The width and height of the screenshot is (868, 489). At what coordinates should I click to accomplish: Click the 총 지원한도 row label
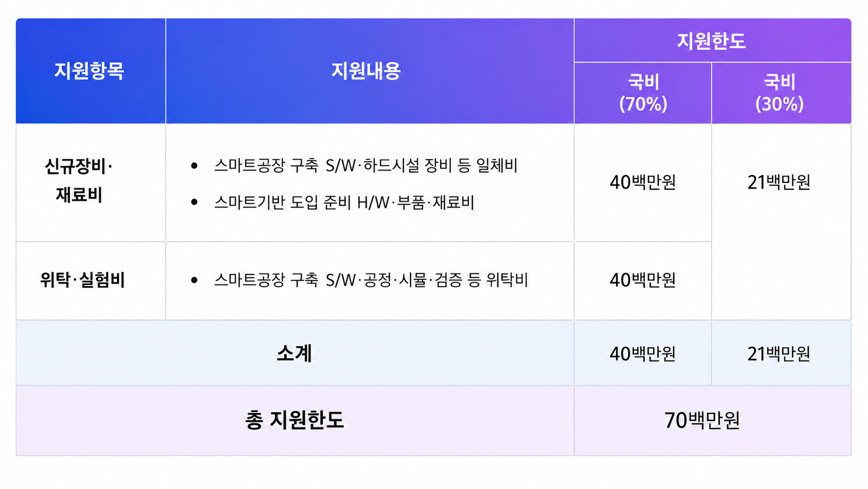(x=294, y=420)
